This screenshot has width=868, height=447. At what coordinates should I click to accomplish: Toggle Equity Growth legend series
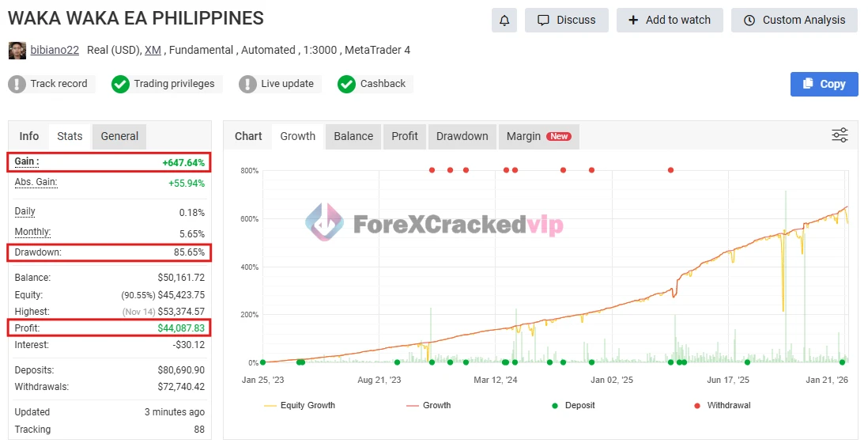coord(300,405)
